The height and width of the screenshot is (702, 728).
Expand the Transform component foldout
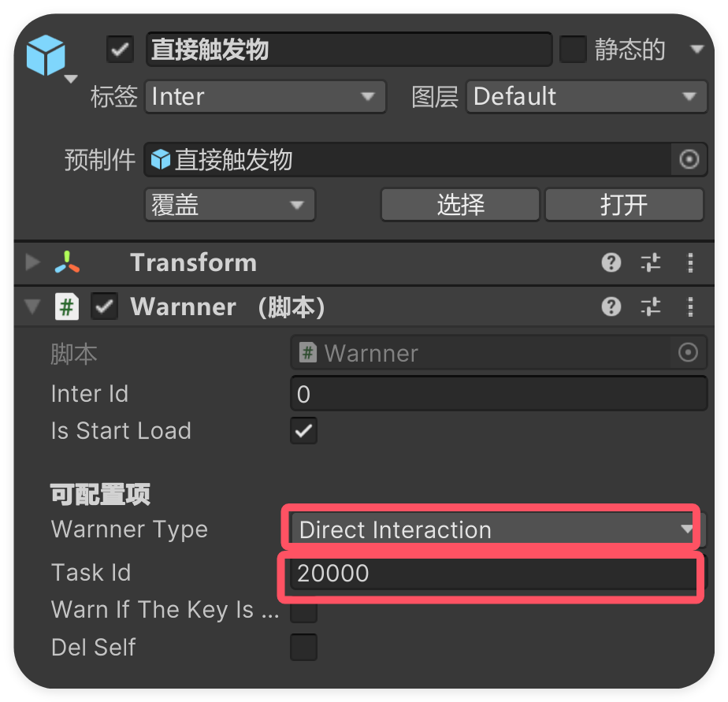point(32,262)
